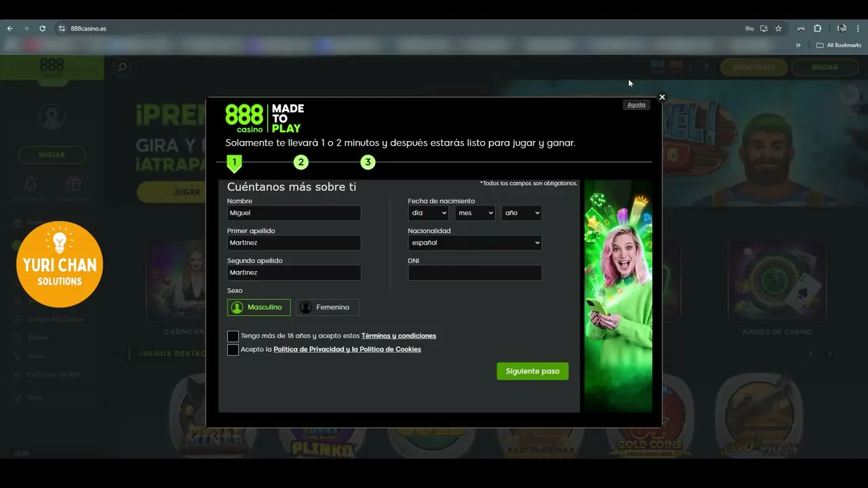Open the año year dropdown

pyautogui.click(x=521, y=213)
